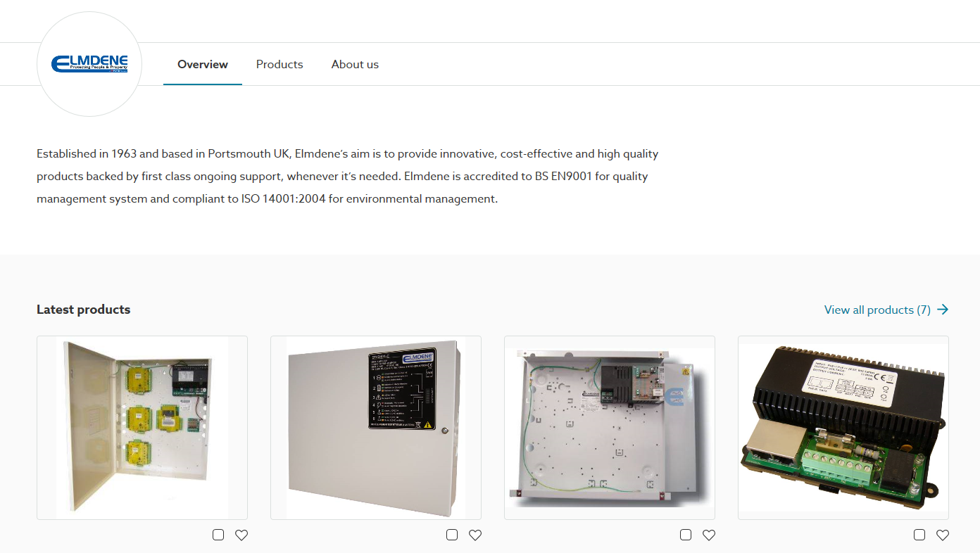Open the black PoE power supply thumbnail
Viewport: 980px width, 553px height.
pyautogui.click(x=843, y=428)
